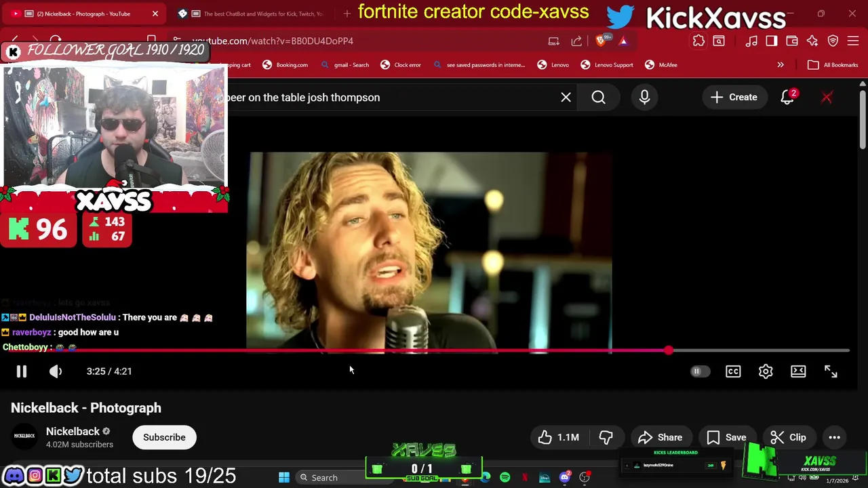Mute the video volume speaker
Image resolution: width=868 pixels, height=488 pixels.
pos(56,371)
